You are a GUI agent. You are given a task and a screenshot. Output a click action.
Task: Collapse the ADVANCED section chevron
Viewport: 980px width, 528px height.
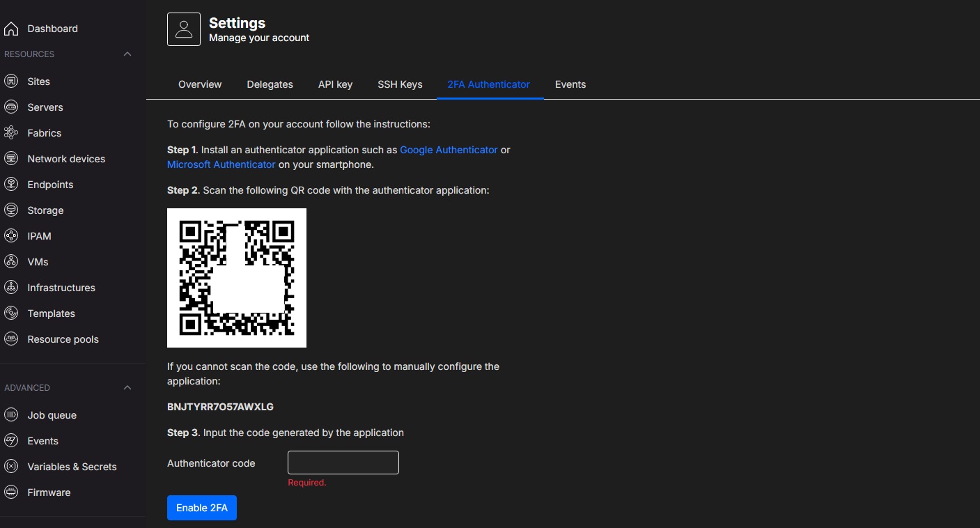127,388
